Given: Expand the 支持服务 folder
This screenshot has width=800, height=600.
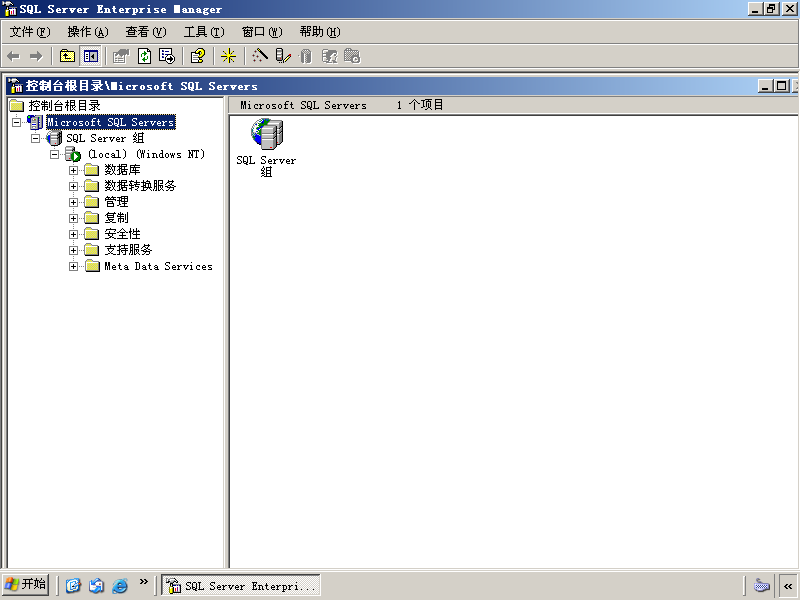Looking at the screenshot, I should tap(73, 250).
